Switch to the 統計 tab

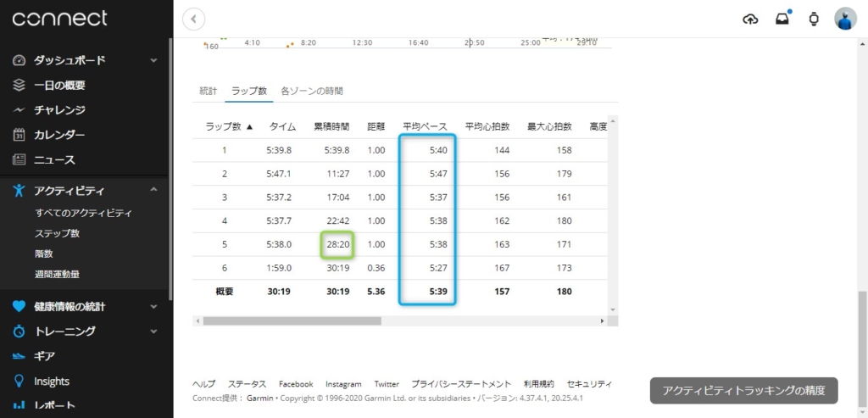click(x=209, y=91)
